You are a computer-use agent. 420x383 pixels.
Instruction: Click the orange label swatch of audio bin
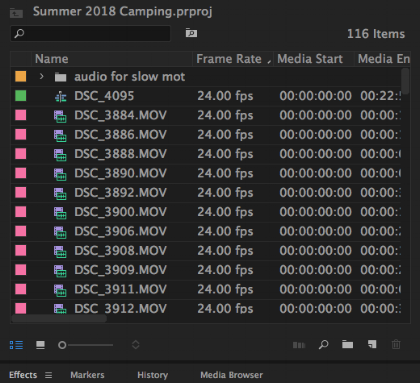(x=21, y=76)
